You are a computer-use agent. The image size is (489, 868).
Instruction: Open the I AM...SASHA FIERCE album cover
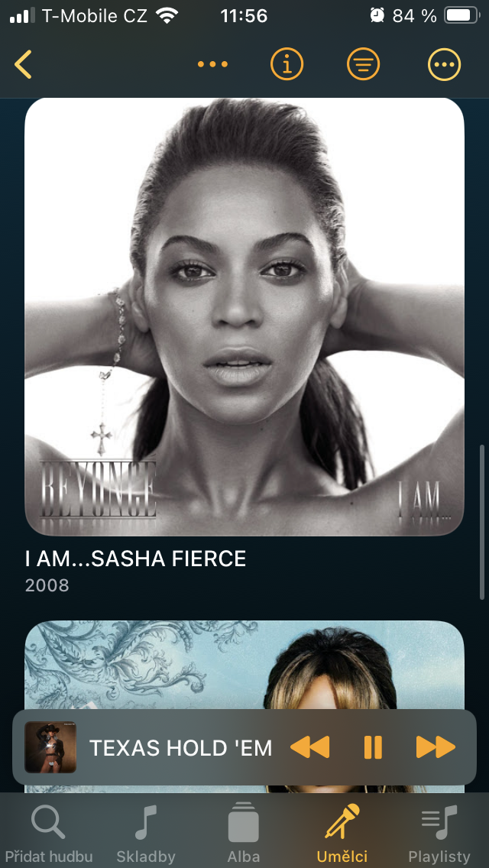pyautogui.click(x=244, y=316)
